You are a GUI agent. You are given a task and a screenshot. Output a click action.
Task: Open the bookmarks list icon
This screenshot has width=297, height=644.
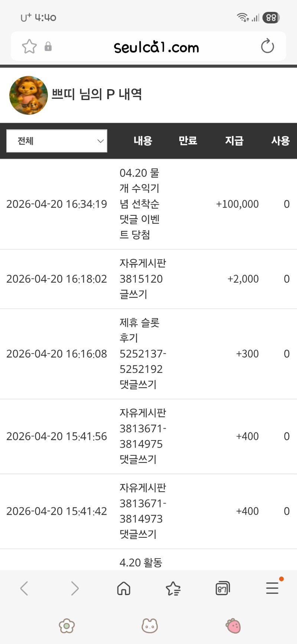coord(173,588)
